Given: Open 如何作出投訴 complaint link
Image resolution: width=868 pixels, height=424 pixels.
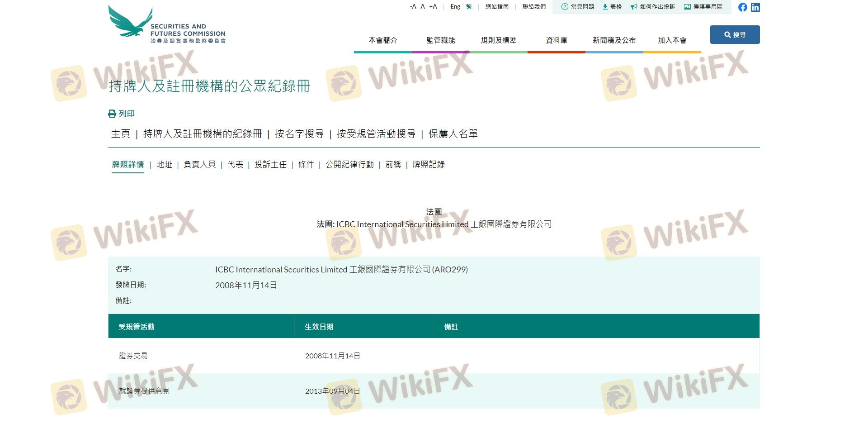Looking at the screenshot, I should tap(652, 7).
